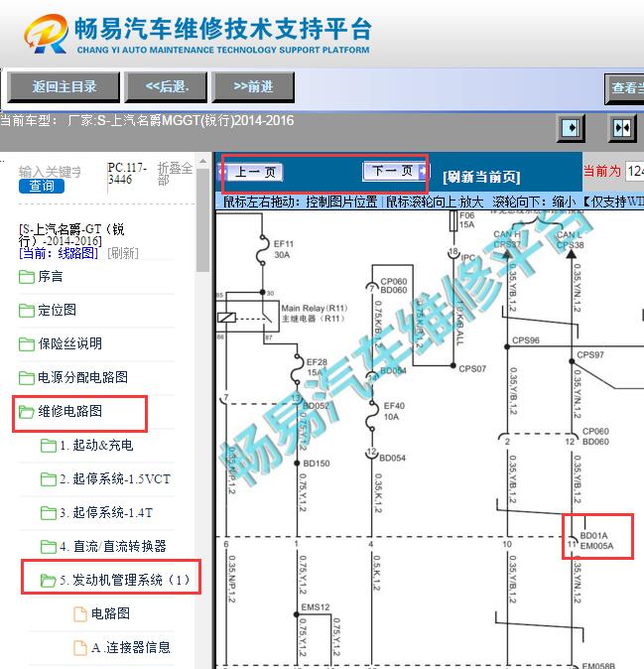Click the EF28 15A fuse label
This screenshot has width=644, height=669.
(317, 367)
